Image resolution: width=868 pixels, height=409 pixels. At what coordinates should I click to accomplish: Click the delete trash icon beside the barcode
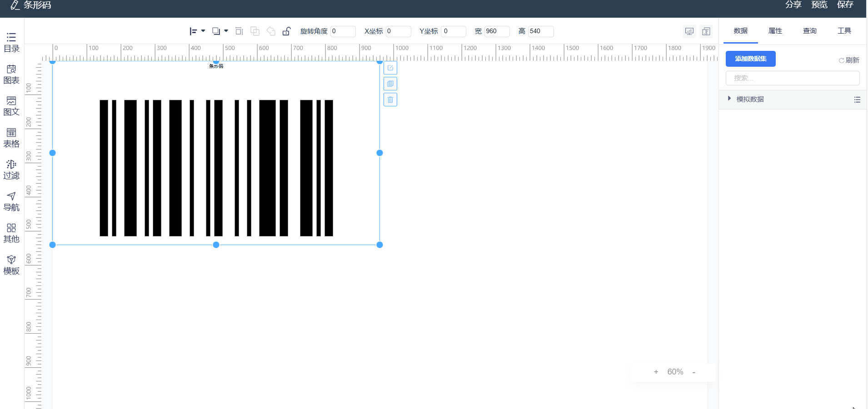point(390,99)
